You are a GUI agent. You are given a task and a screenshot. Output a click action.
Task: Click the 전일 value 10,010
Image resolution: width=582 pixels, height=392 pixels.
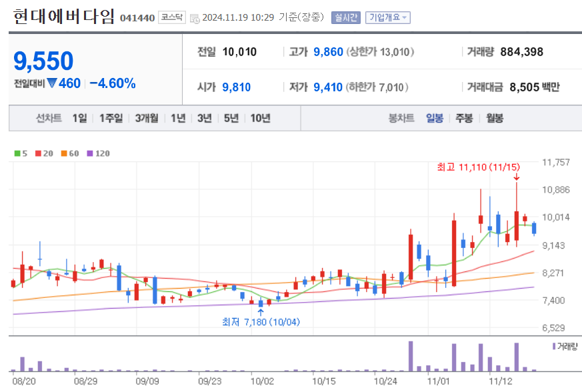(239, 52)
